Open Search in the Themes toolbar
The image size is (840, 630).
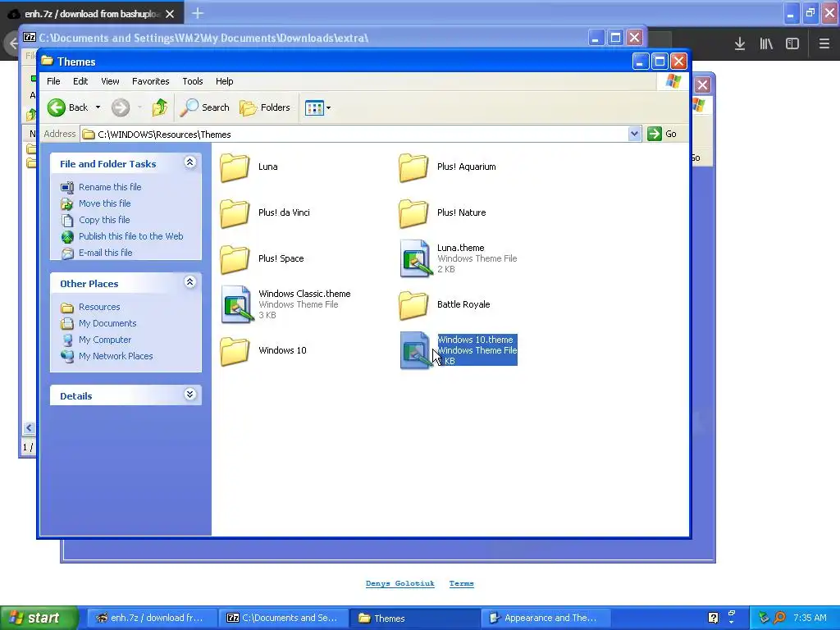click(204, 107)
